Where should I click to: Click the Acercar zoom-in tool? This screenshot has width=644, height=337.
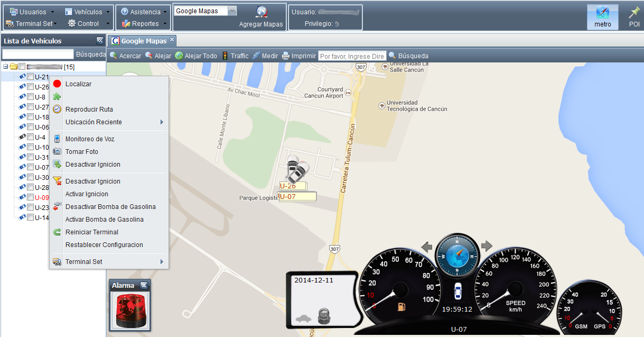tap(126, 56)
